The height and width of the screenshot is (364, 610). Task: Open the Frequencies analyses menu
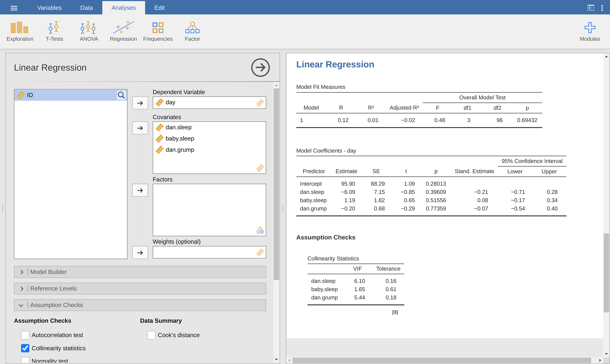point(158,31)
